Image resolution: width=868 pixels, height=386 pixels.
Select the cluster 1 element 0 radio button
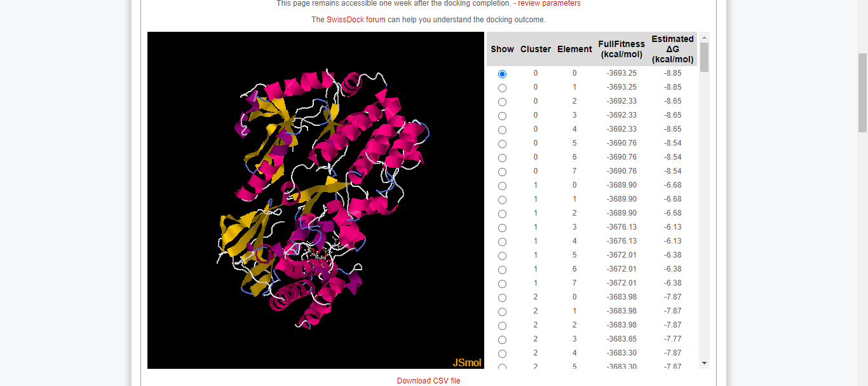(x=502, y=186)
